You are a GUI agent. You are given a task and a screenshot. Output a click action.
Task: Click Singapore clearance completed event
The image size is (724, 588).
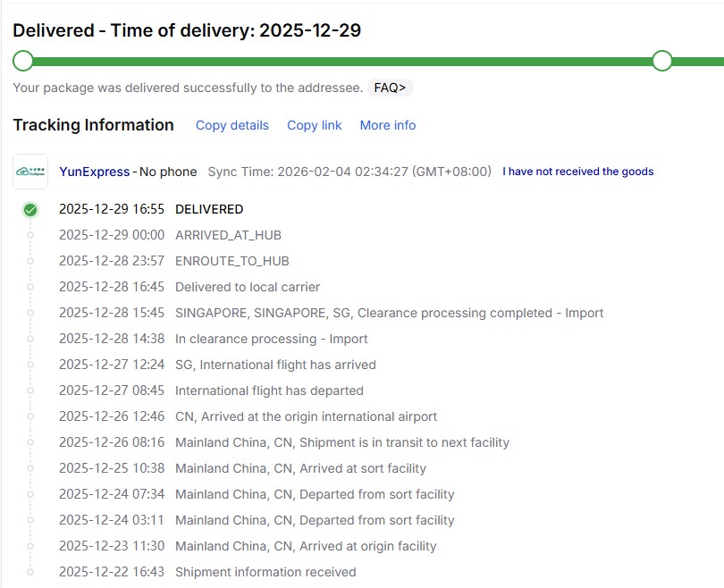click(389, 313)
